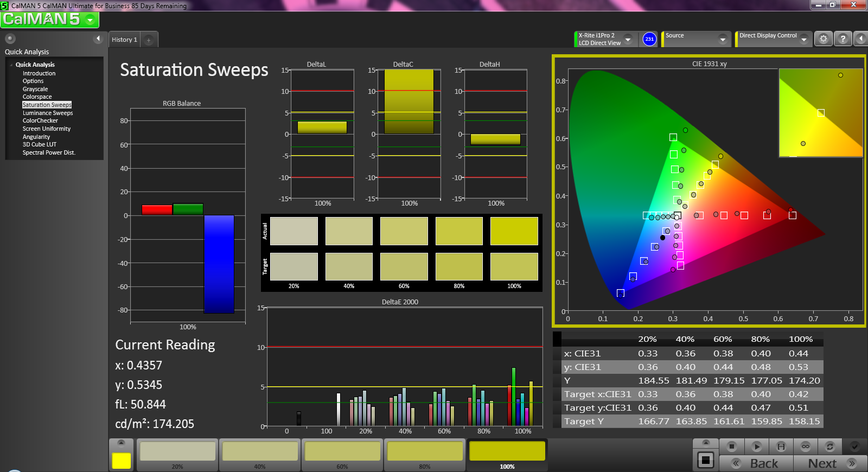Click the blue 231 meter status icon
Screen dimensions: 868x472
649,39
